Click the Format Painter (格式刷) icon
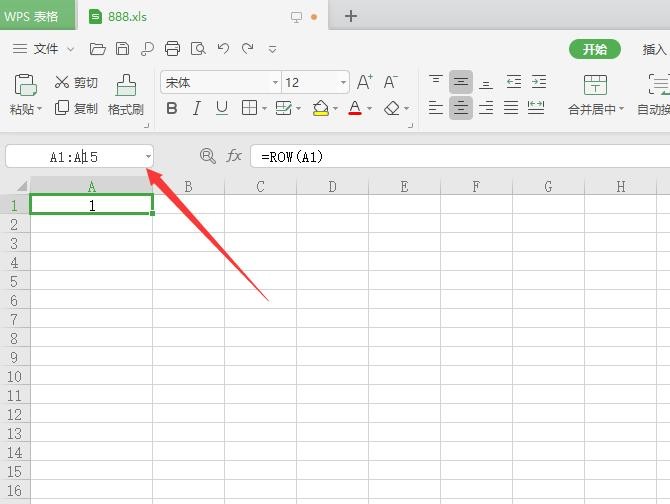670x504 pixels. pos(125,85)
